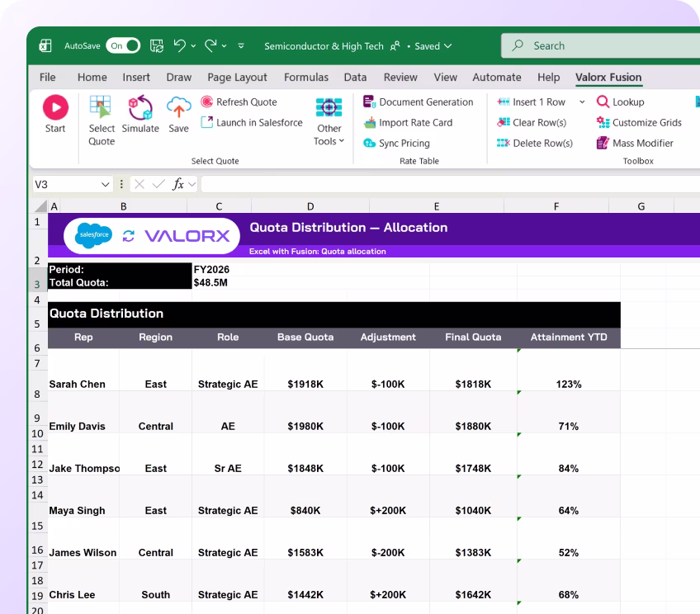Click the Start play icon
This screenshot has width=700, height=614.
point(55,107)
